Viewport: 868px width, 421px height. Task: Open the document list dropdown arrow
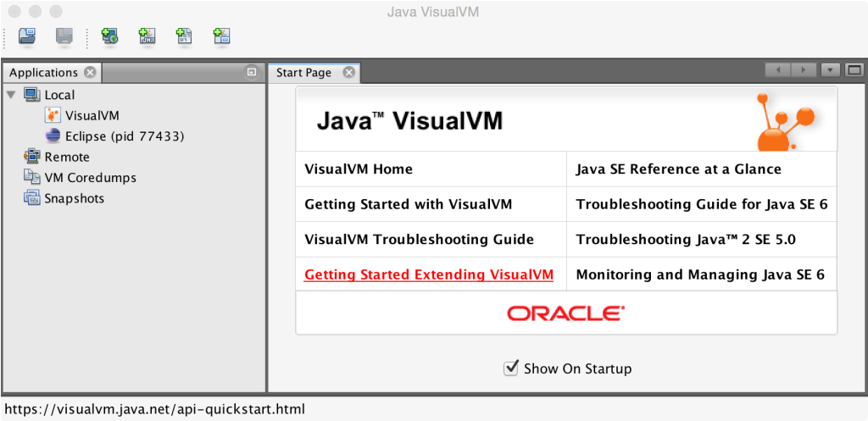(831, 70)
